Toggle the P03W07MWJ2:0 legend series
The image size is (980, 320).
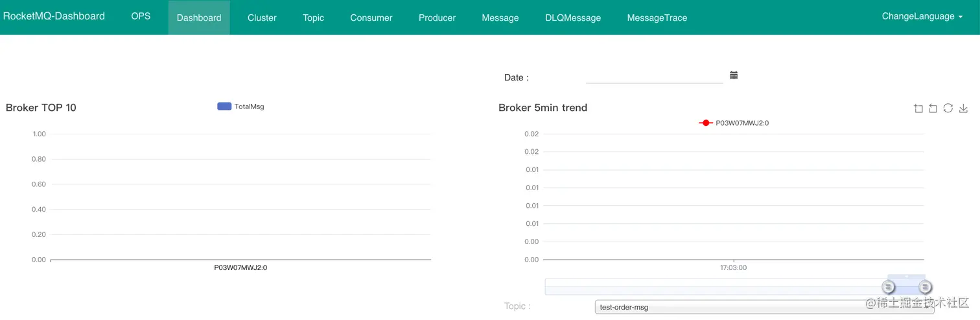coord(734,123)
